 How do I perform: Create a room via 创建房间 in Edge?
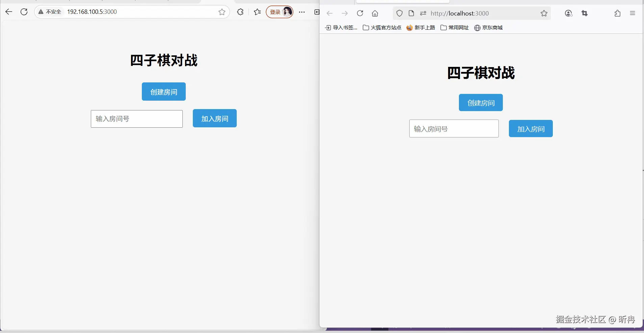(x=164, y=92)
